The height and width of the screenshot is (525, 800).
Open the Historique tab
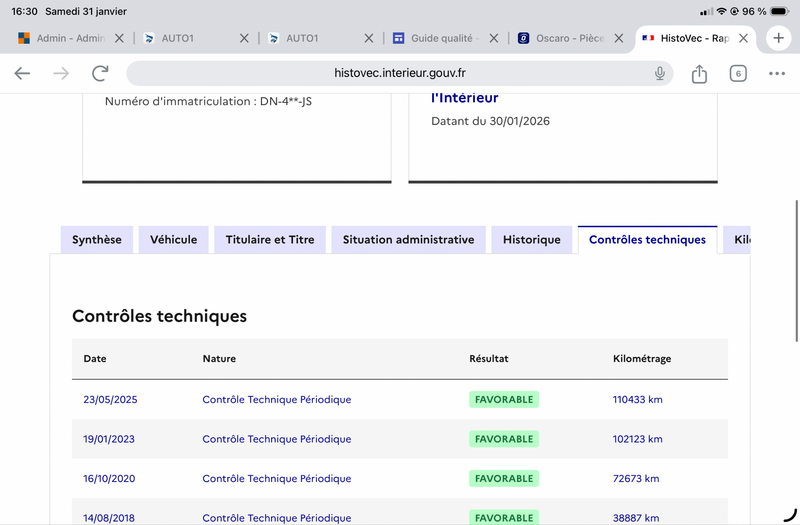pos(532,240)
